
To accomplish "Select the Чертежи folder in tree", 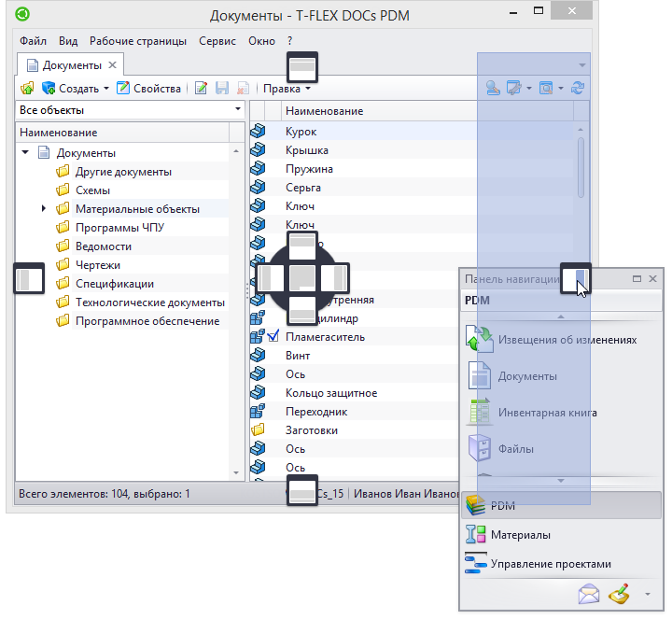I will coord(97,265).
